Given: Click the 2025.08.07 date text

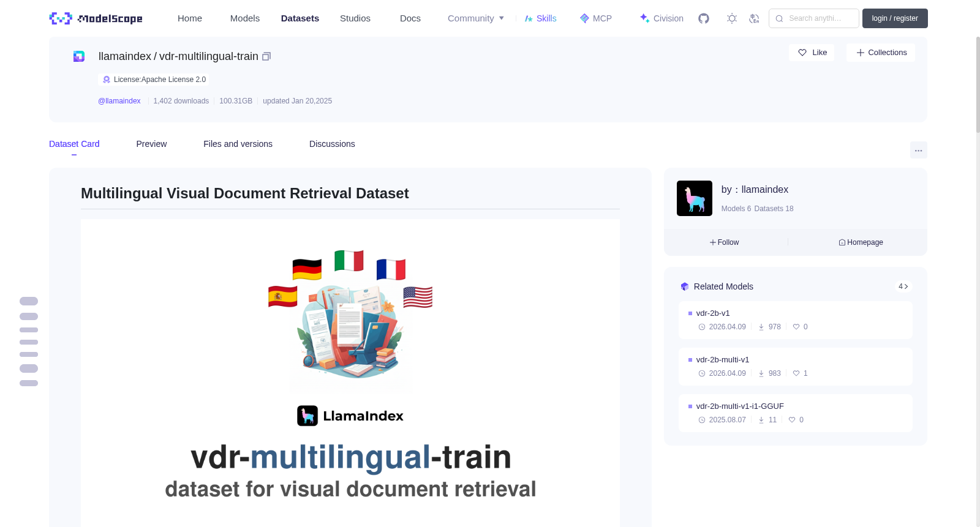Looking at the screenshot, I should pyautogui.click(x=728, y=420).
